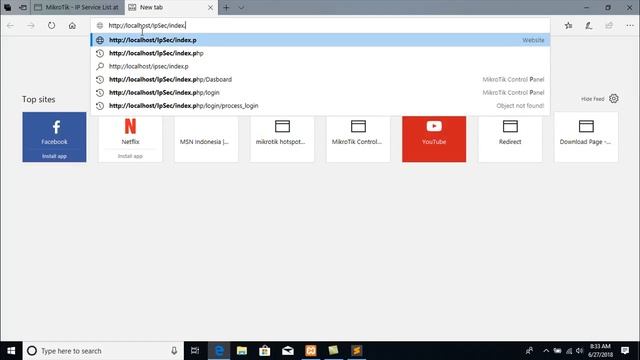
Task: Pick suggestion index.php/Dasboard
Action: (320, 79)
